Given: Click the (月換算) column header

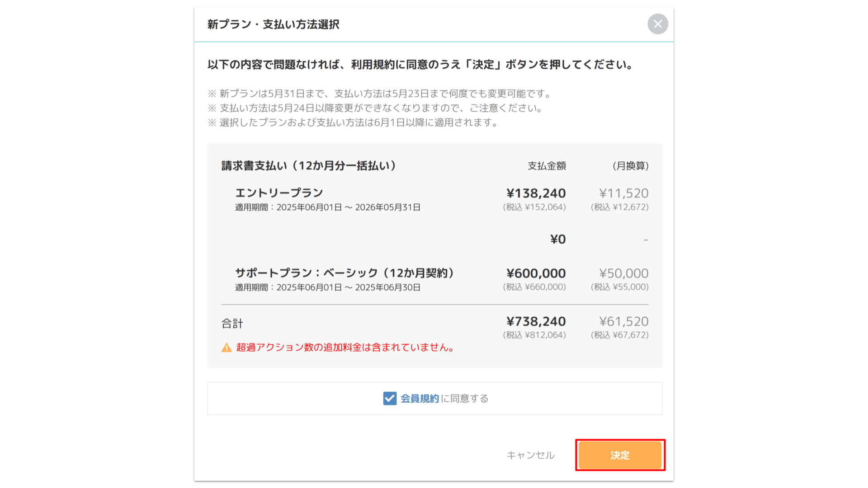Looking at the screenshot, I should pos(630,166).
